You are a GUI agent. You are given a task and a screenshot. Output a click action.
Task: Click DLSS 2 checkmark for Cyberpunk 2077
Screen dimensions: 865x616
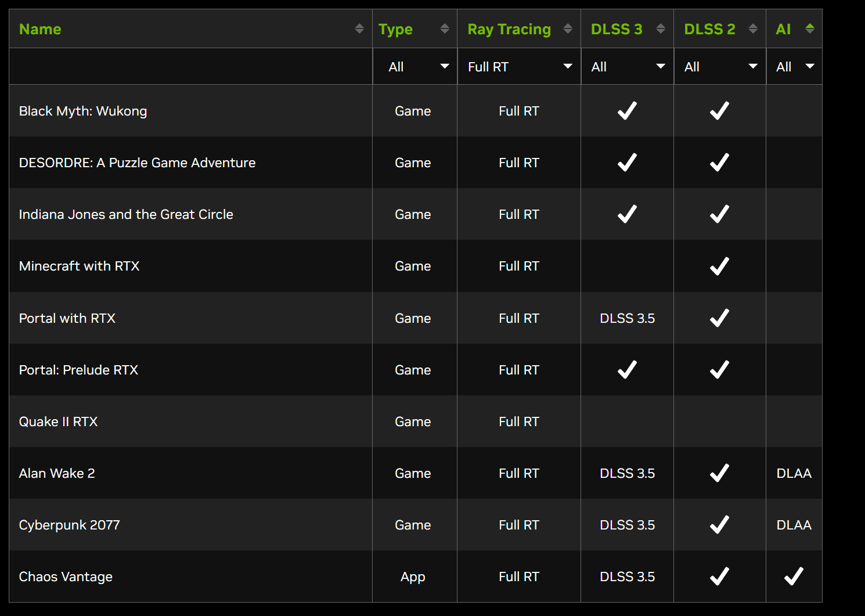[719, 524]
